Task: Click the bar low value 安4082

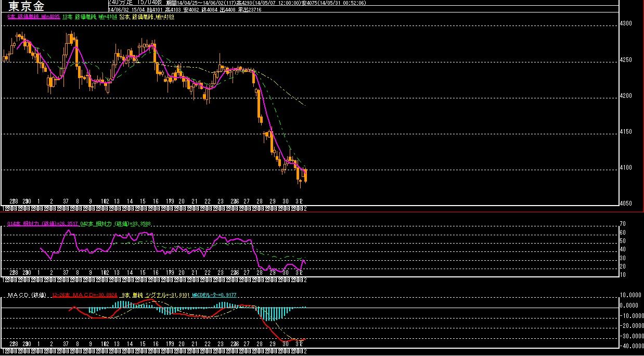Action: tap(192, 9)
